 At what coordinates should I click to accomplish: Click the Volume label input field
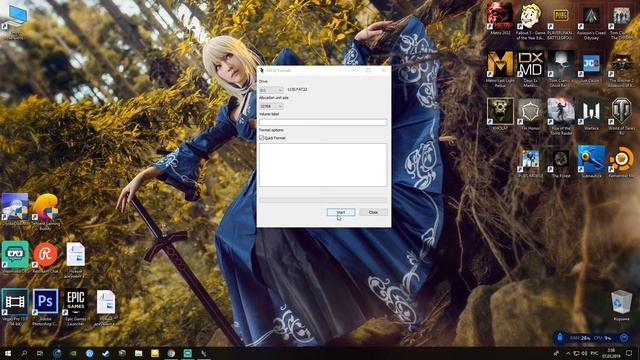click(x=323, y=122)
